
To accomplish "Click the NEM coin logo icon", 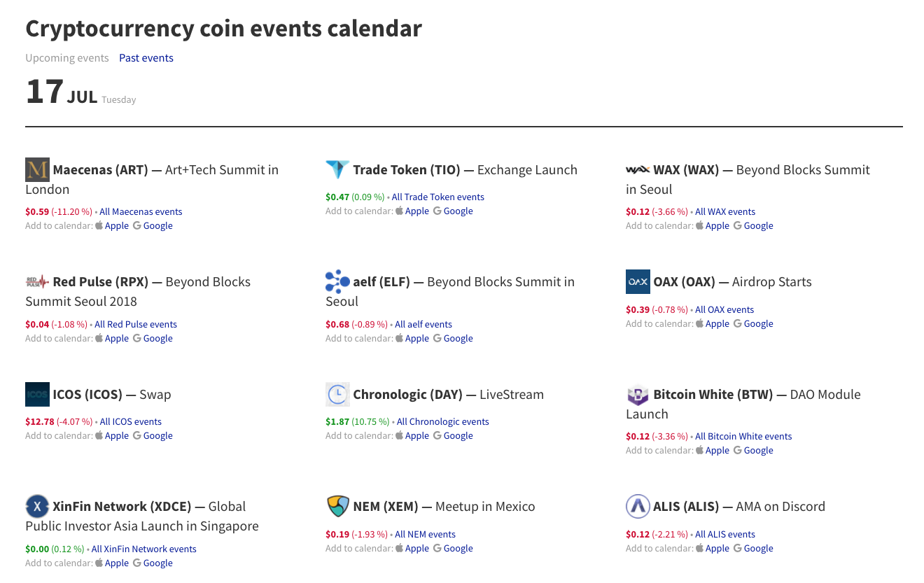I will [337, 506].
